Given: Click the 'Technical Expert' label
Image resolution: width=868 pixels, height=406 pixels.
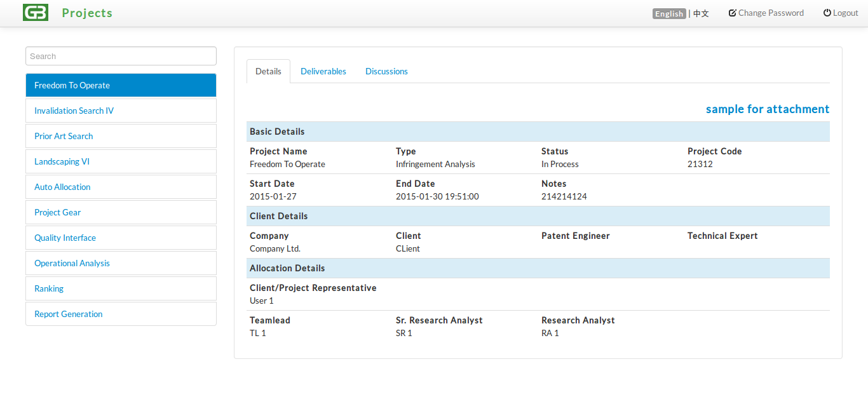Looking at the screenshot, I should click(x=722, y=236).
